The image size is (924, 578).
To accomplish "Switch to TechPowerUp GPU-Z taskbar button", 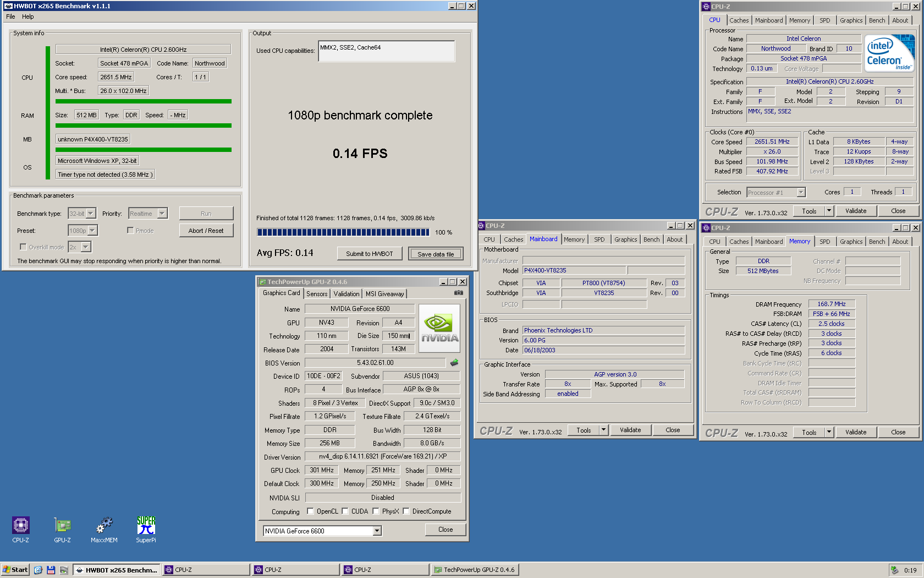I will point(474,570).
